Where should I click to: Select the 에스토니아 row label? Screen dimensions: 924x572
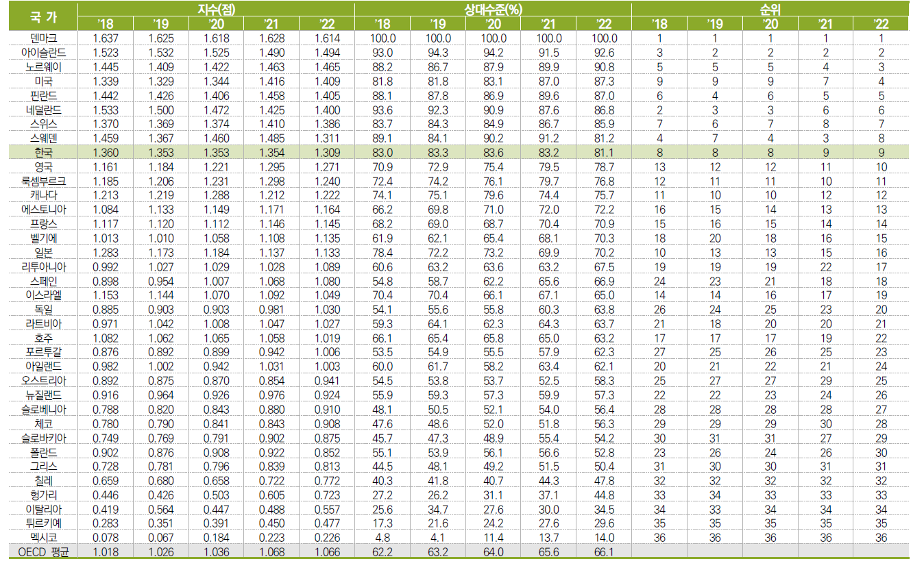click(44, 209)
